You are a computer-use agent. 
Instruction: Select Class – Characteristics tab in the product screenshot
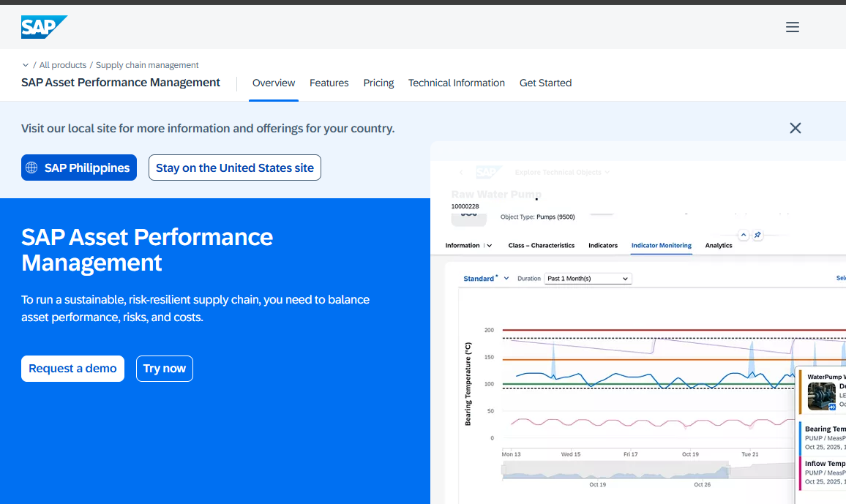pyautogui.click(x=541, y=245)
